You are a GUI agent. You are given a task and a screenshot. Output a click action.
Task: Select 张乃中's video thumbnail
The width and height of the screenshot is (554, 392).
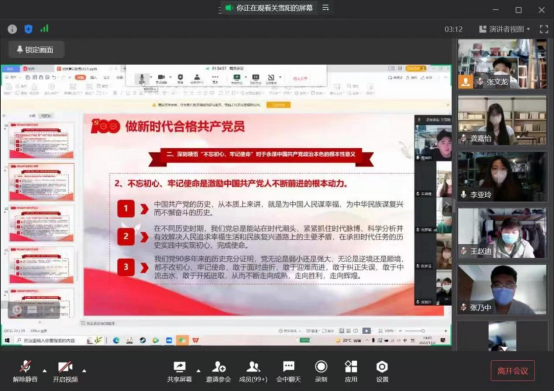click(502, 290)
